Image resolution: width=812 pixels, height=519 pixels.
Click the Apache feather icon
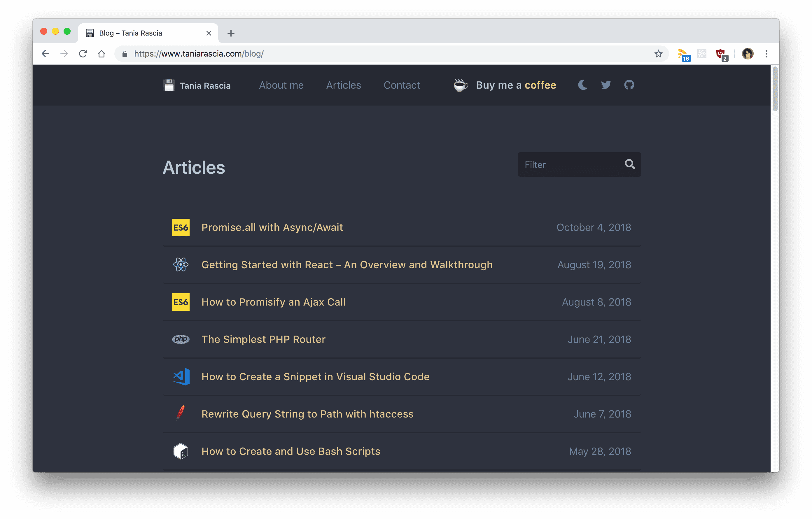pyautogui.click(x=181, y=413)
